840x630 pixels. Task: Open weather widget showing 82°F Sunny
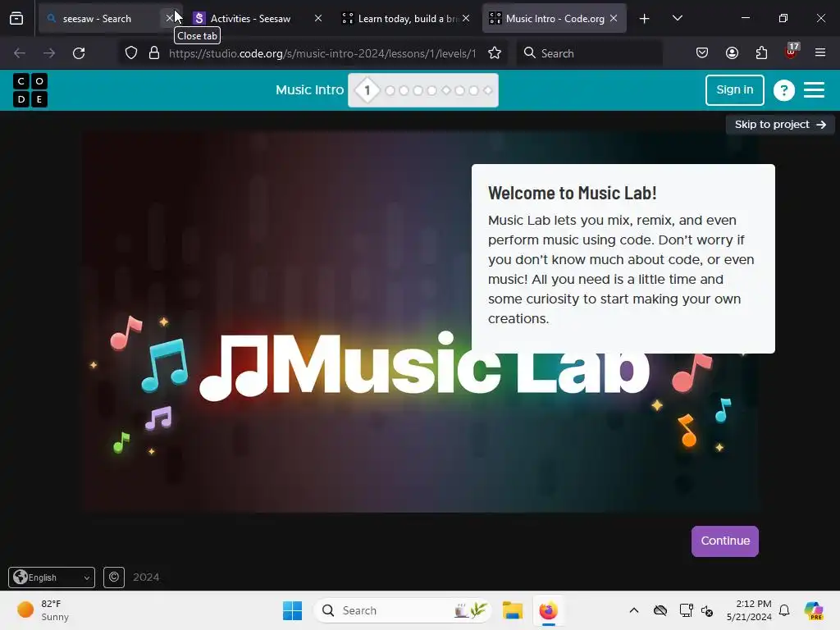tap(43, 610)
